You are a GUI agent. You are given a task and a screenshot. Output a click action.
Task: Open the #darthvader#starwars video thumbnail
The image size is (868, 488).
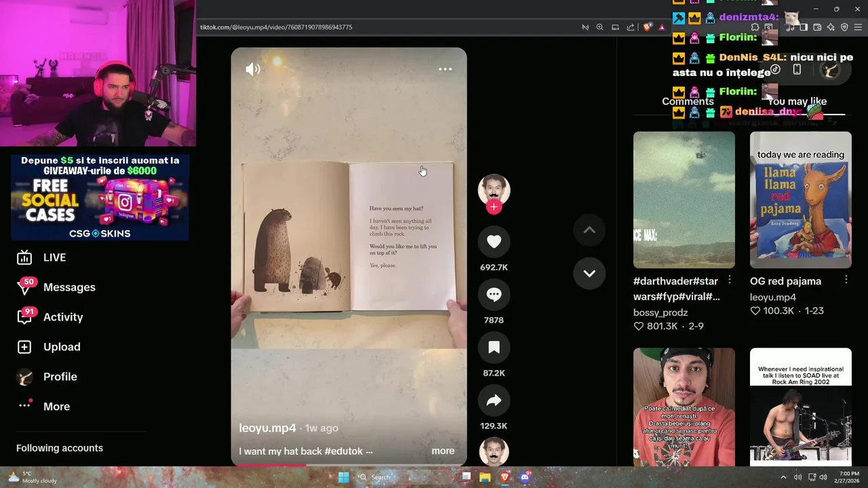684,200
